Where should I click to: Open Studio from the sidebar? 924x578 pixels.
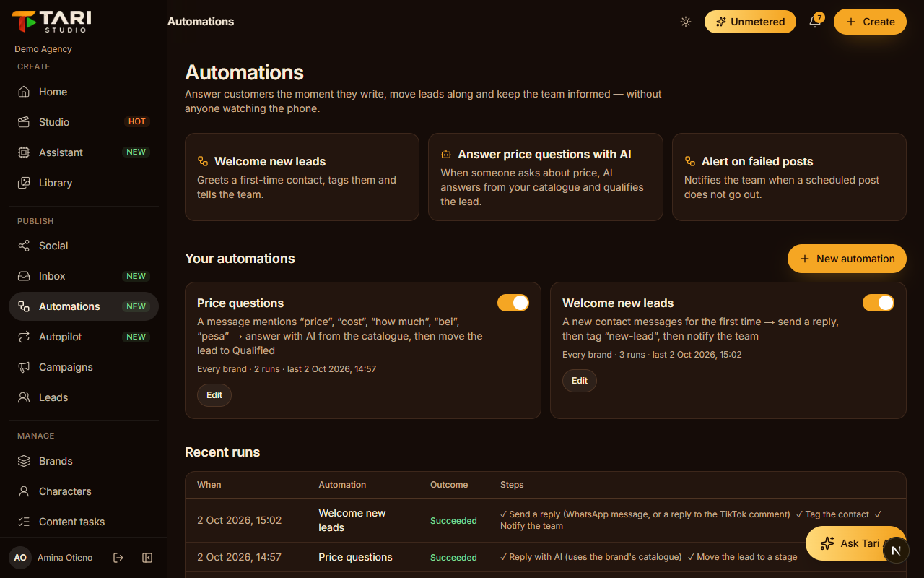click(x=84, y=122)
